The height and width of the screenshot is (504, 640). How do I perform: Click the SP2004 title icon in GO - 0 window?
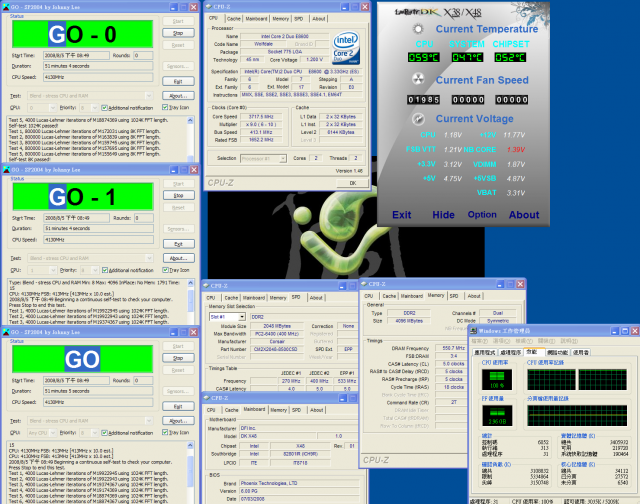click(x=6, y=7)
